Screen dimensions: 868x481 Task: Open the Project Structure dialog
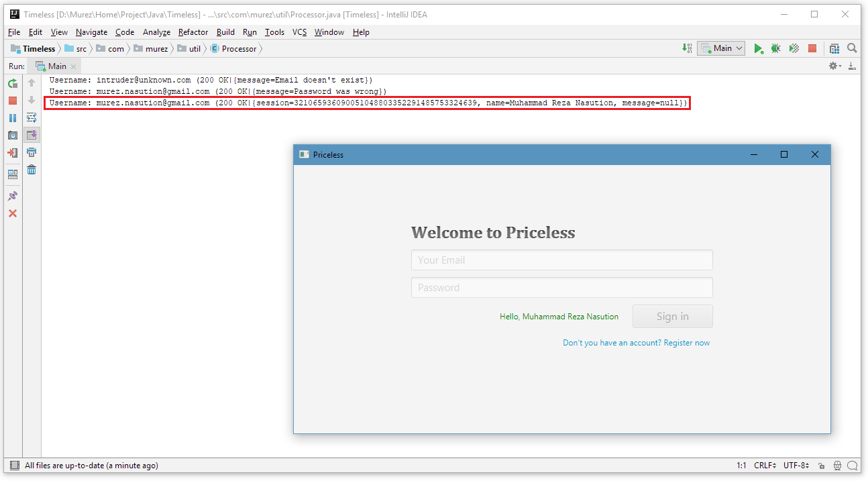click(x=834, y=48)
